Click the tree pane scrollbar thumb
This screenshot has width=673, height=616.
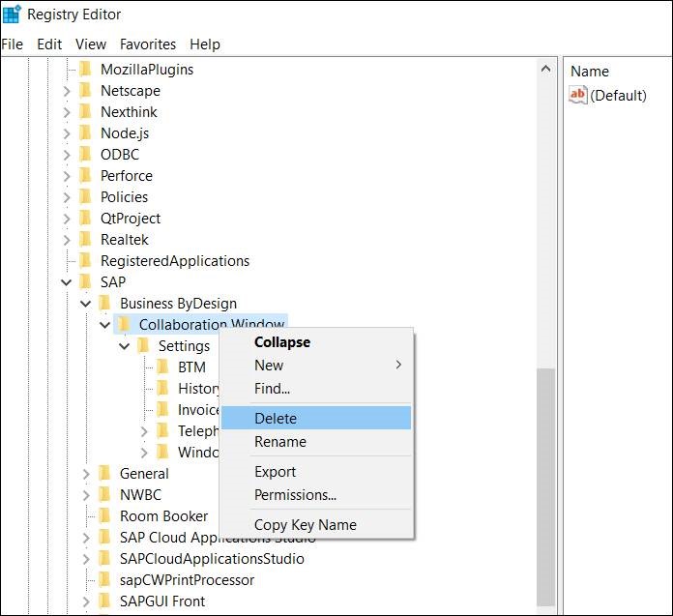[x=546, y=487]
